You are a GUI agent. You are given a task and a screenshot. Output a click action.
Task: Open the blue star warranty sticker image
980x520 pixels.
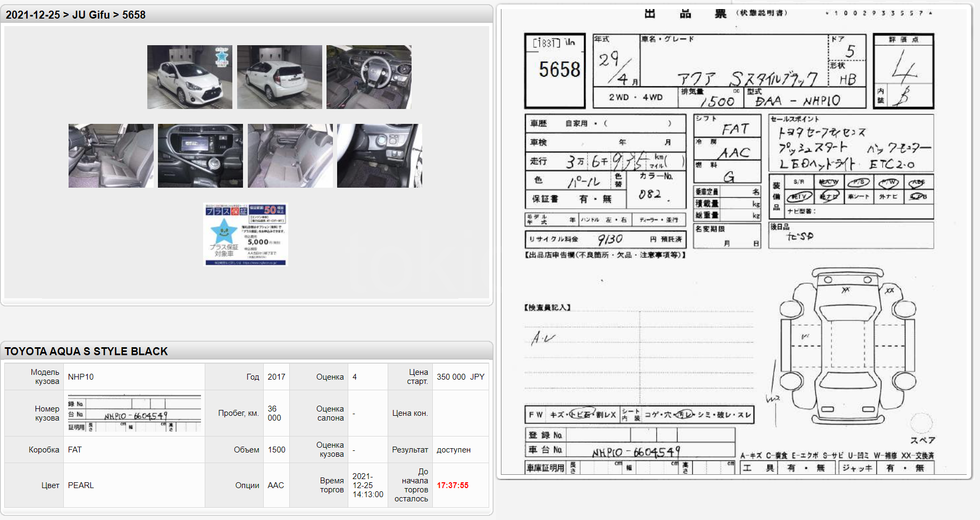246,234
